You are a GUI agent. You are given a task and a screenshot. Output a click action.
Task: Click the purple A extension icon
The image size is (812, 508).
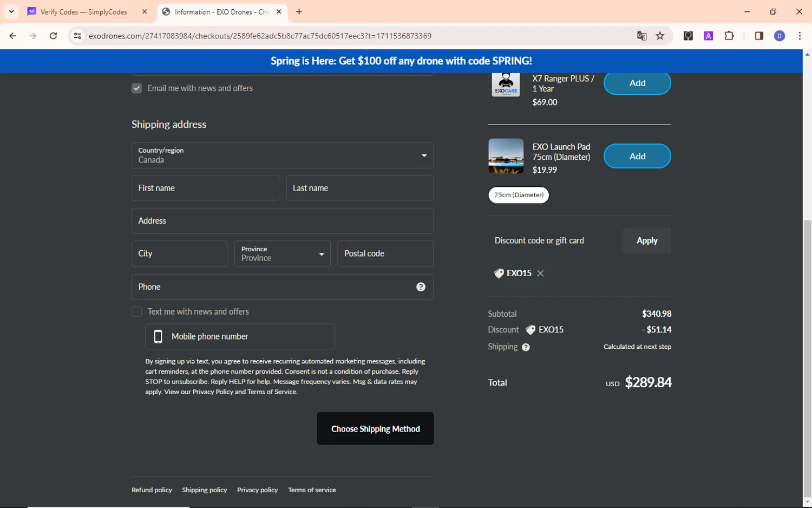tap(708, 36)
